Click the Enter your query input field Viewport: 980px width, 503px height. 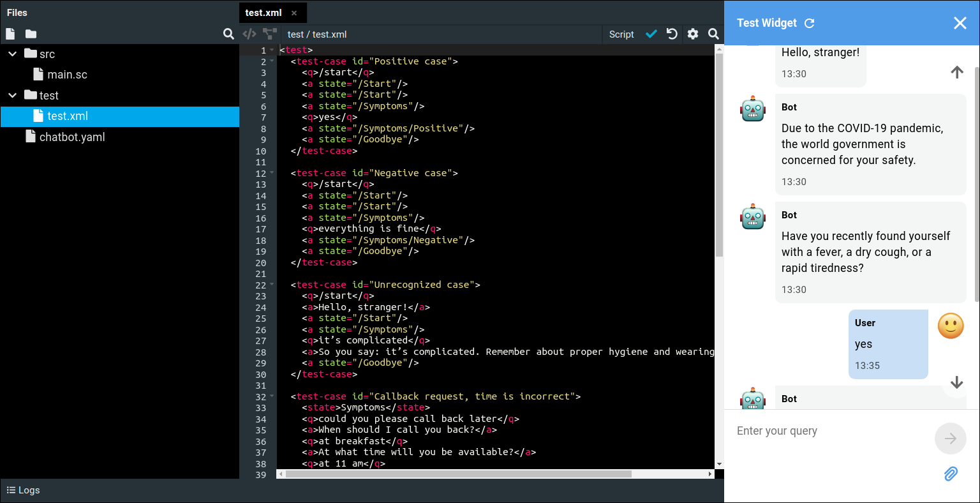(x=829, y=432)
